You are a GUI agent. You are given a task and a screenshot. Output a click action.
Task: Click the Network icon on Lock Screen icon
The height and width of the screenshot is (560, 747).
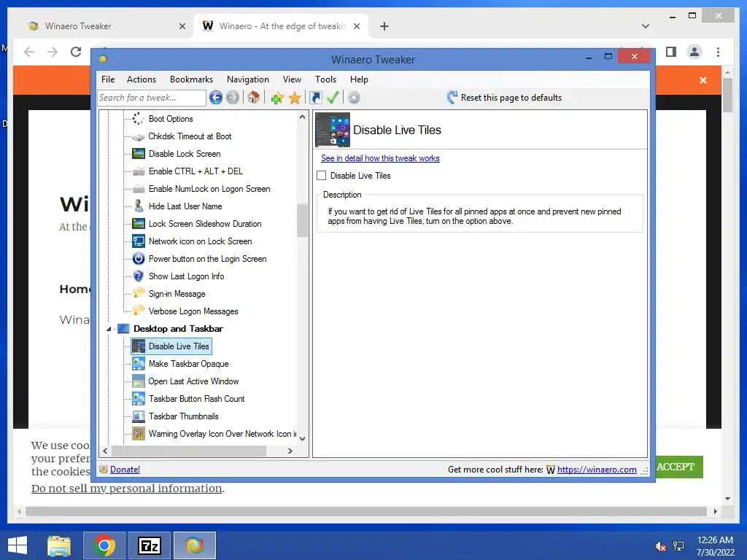click(x=138, y=241)
